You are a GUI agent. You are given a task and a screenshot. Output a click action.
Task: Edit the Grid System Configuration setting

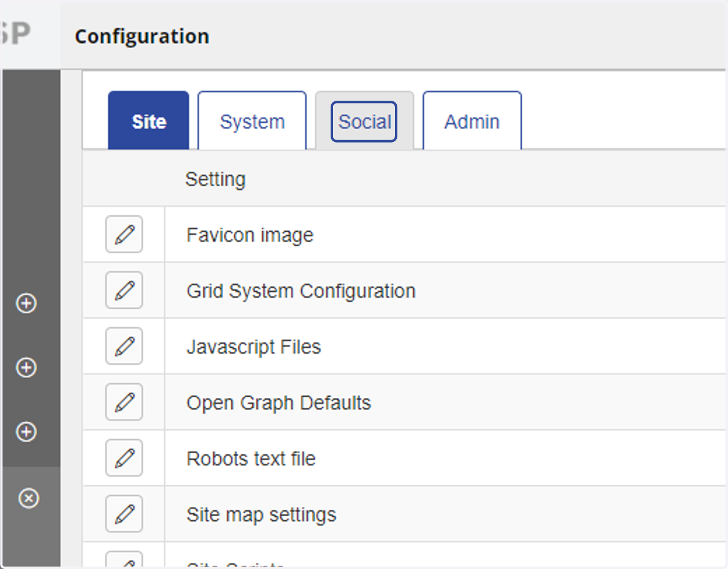(x=124, y=290)
